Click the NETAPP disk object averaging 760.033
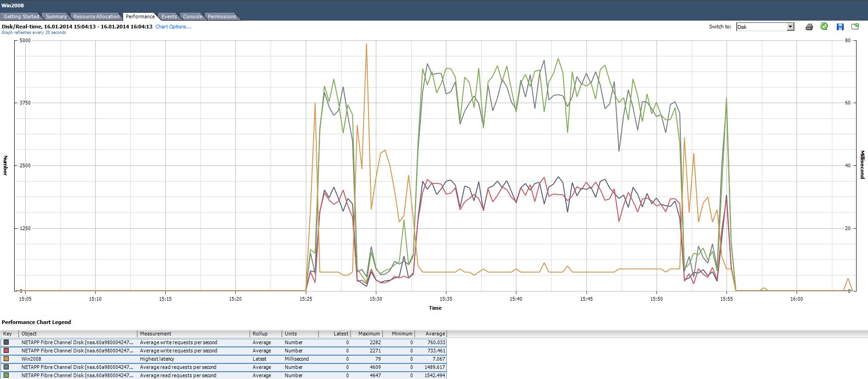 click(x=78, y=342)
